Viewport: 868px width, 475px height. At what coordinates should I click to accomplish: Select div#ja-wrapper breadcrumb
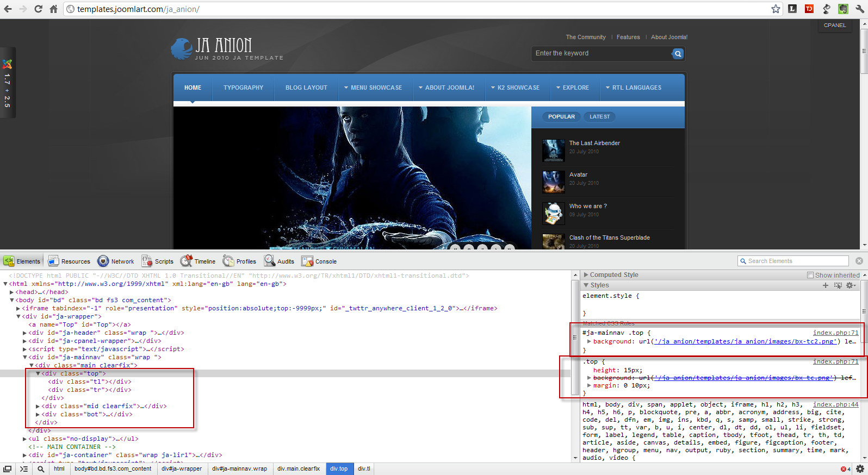tap(181, 469)
